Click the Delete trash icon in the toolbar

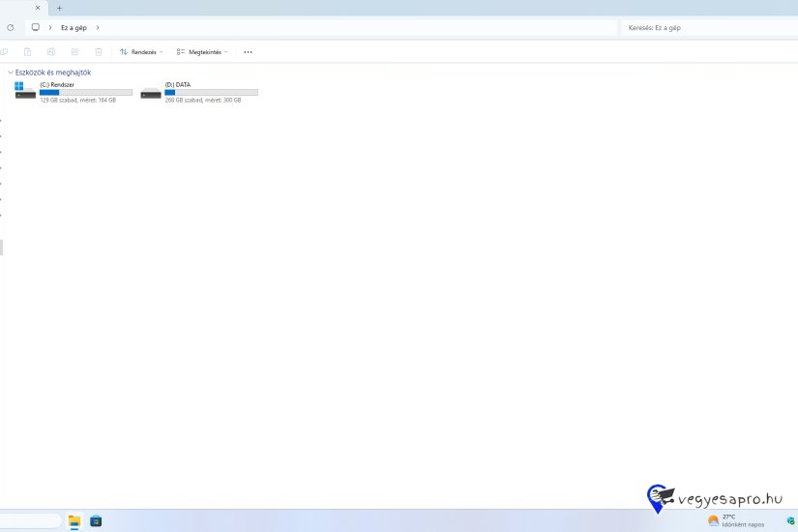click(x=98, y=52)
